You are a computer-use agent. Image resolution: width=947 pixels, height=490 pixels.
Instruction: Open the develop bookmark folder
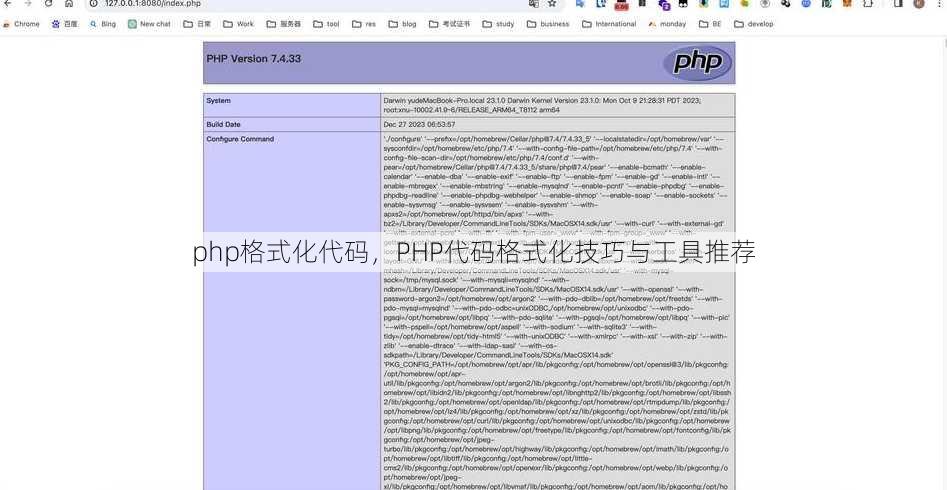coord(754,24)
